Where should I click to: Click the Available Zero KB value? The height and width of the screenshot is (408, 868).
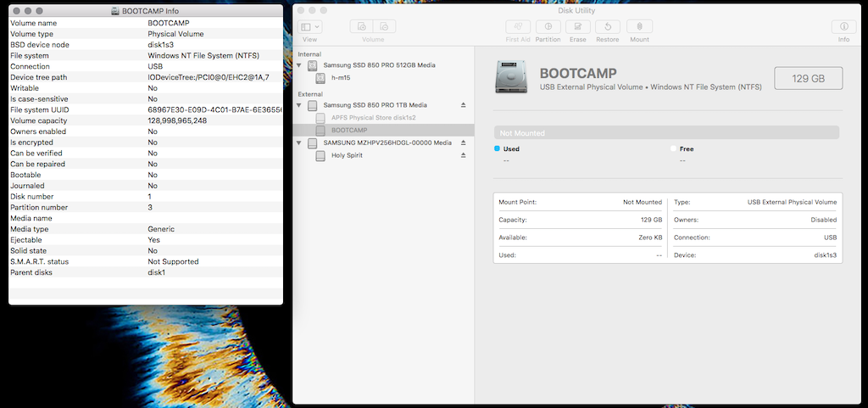(650, 238)
